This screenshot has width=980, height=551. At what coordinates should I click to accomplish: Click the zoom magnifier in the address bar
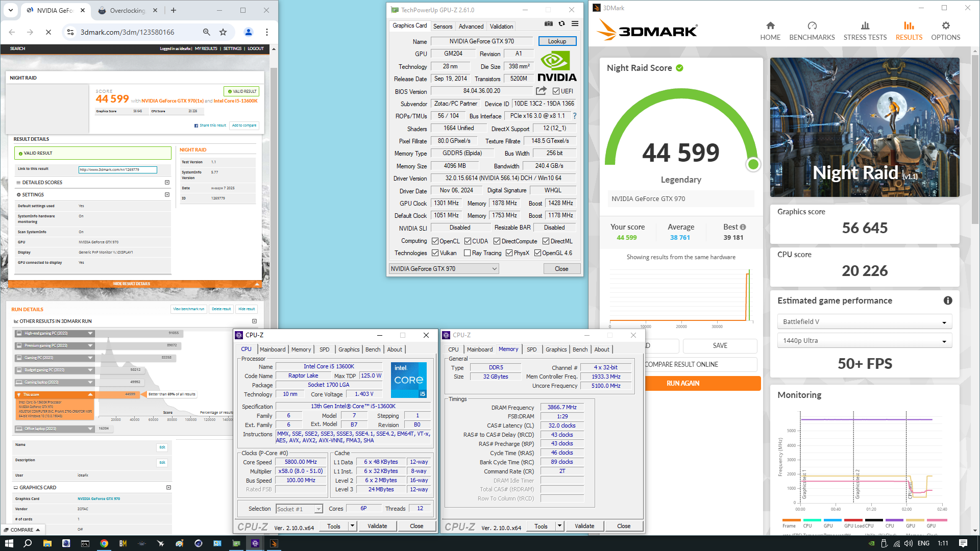pos(207,32)
